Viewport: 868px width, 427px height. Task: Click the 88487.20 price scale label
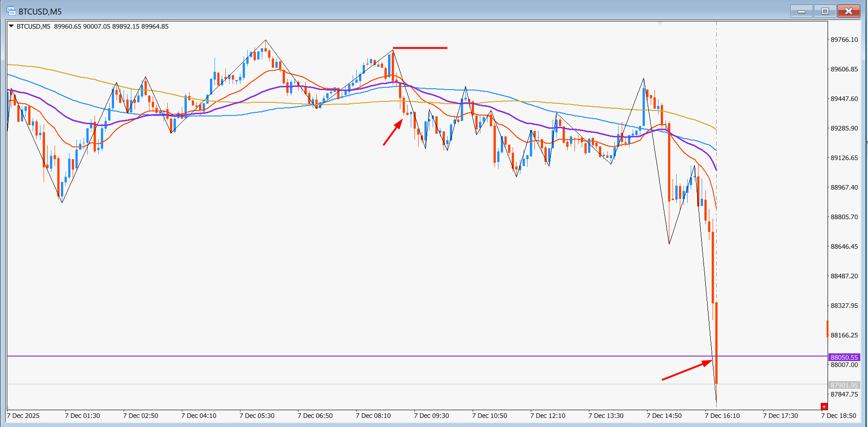coord(844,276)
